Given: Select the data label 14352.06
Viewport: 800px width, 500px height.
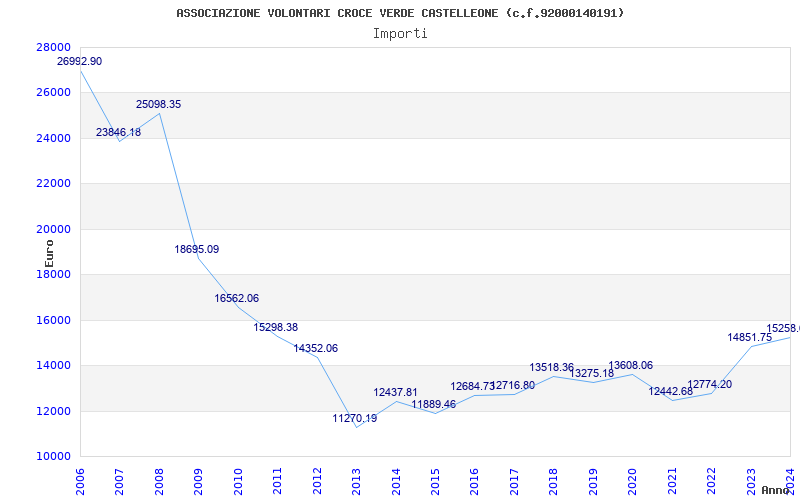Looking at the screenshot, I should click(x=316, y=348).
